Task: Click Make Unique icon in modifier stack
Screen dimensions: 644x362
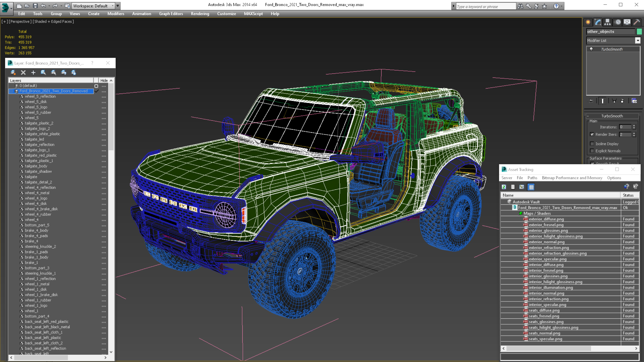Action: [x=614, y=101]
